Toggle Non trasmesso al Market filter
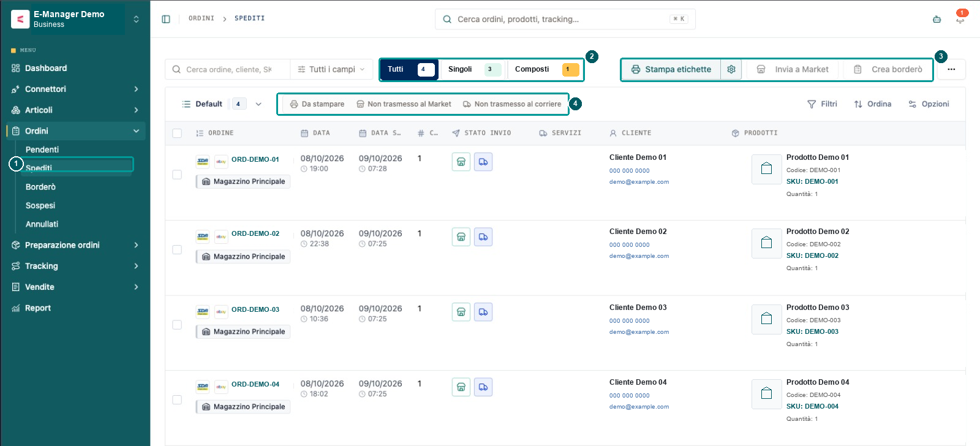The width and height of the screenshot is (980, 446). (x=404, y=104)
